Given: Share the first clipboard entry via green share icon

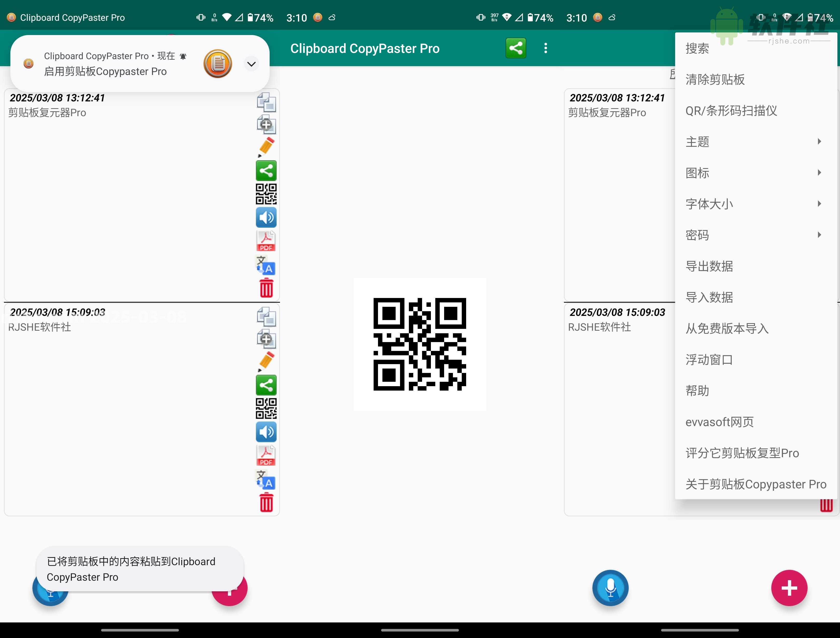Looking at the screenshot, I should 266,171.
